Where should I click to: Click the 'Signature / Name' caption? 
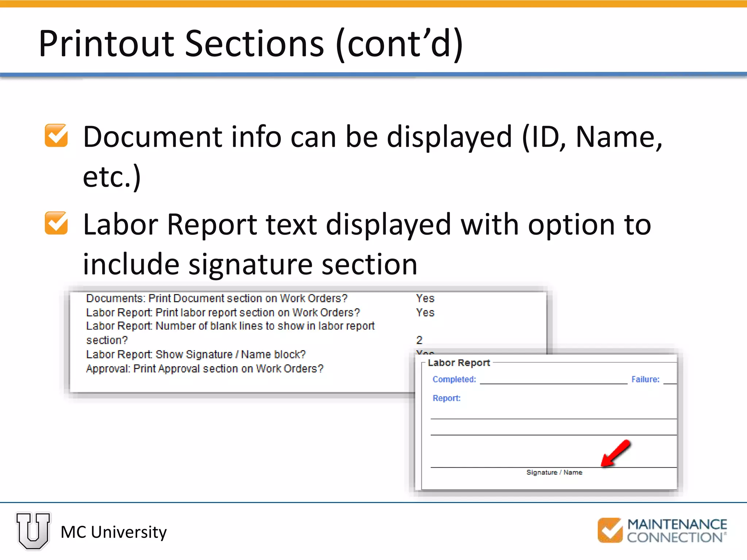(x=554, y=472)
